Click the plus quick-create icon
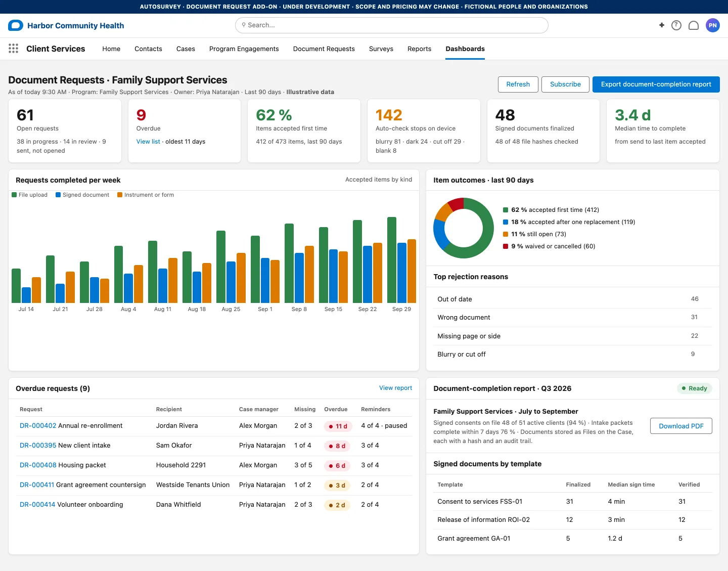 point(661,25)
